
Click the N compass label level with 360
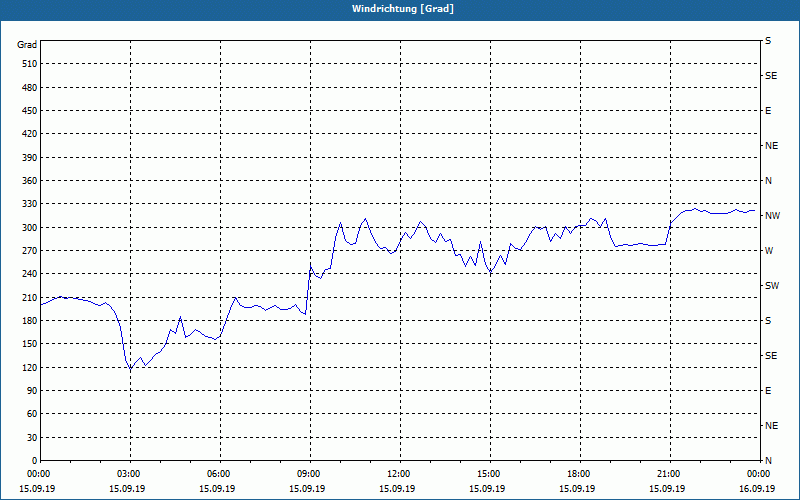pyautogui.click(x=768, y=181)
